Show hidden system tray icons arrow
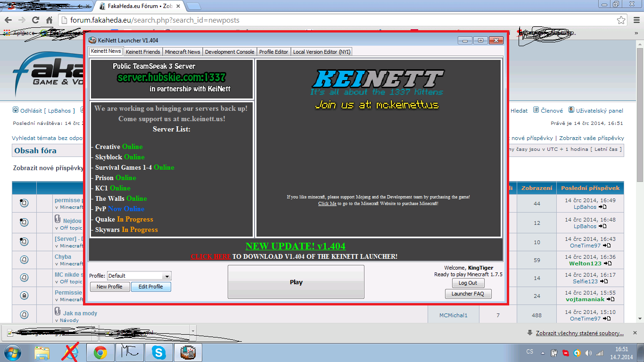The height and width of the screenshot is (362, 644). (543, 353)
